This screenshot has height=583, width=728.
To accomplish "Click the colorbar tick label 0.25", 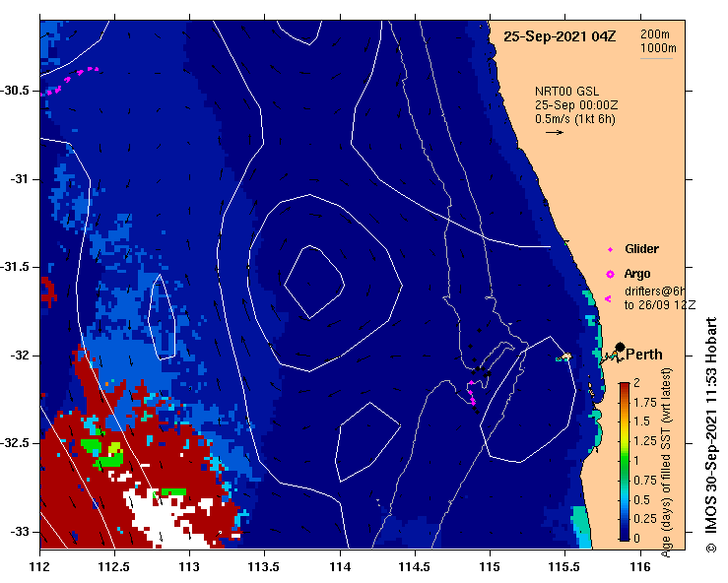I will [x=645, y=519].
